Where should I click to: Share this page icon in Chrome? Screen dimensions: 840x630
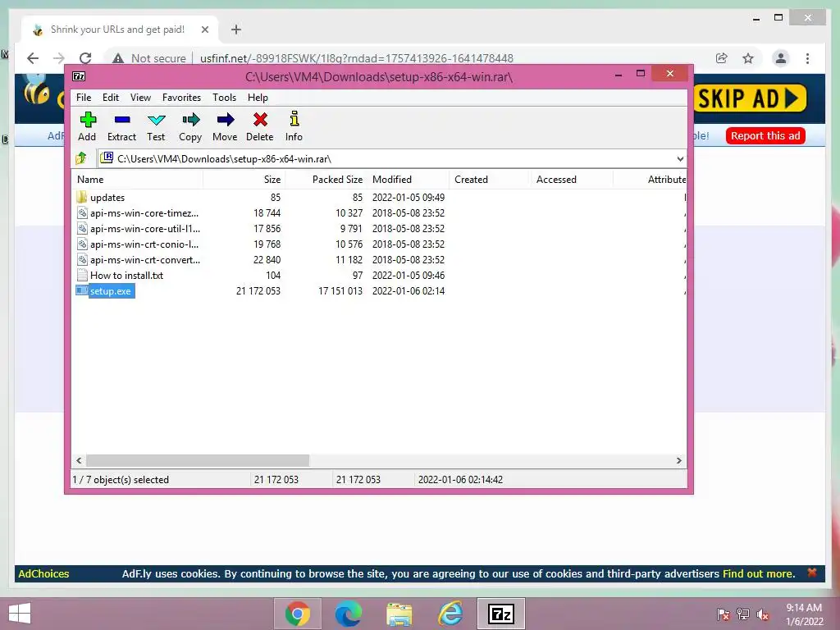[722, 58]
